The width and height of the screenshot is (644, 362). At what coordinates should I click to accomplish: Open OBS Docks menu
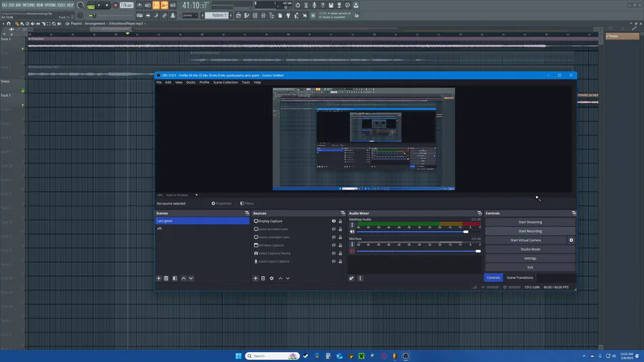point(191,82)
